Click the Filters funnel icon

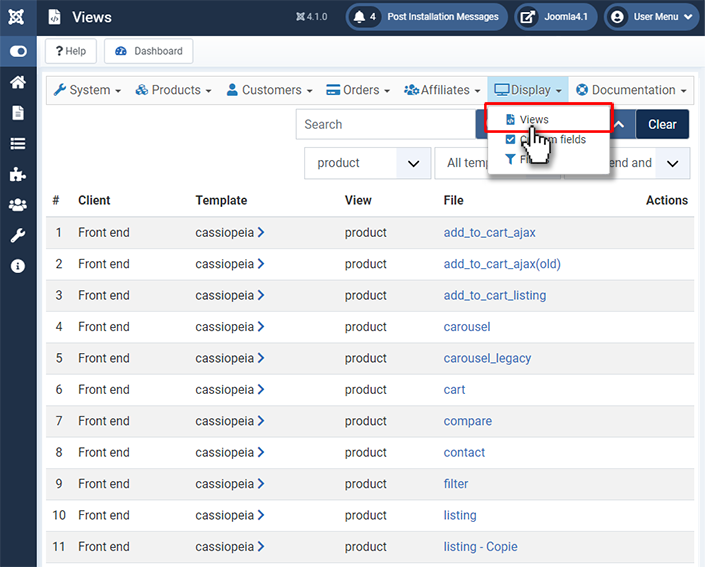[510, 159]
